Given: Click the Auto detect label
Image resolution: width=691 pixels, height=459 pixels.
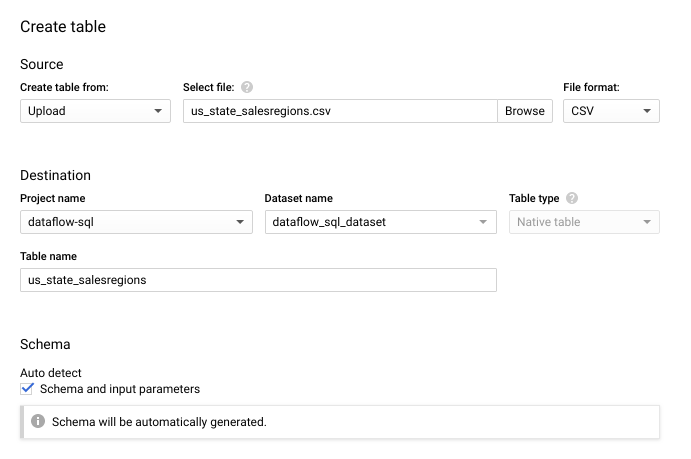Looking at the screenshot, I should [51, 373].
